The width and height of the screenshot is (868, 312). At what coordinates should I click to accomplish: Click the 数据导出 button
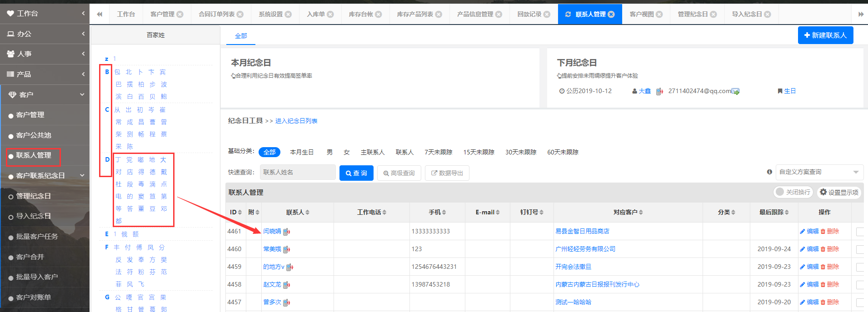447,173
